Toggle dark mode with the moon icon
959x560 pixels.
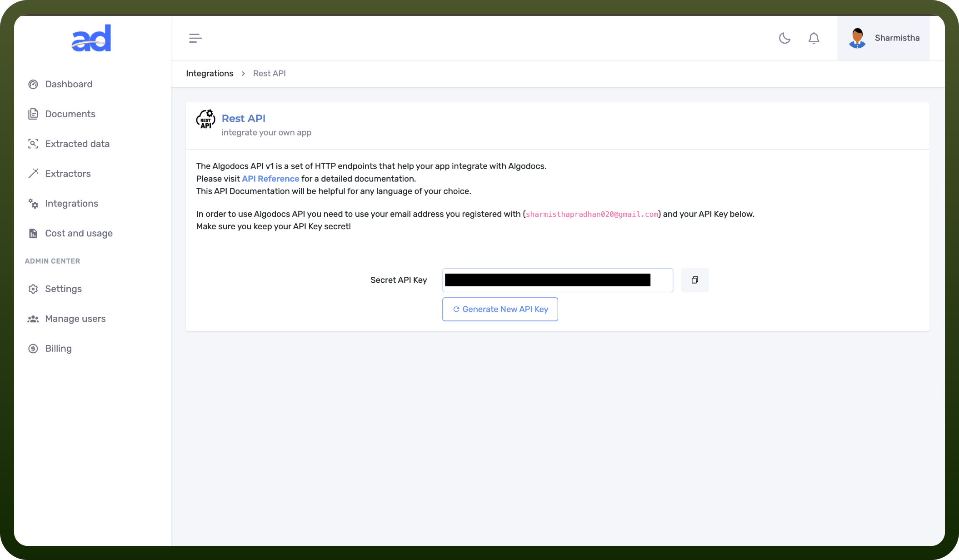[784, 38]
